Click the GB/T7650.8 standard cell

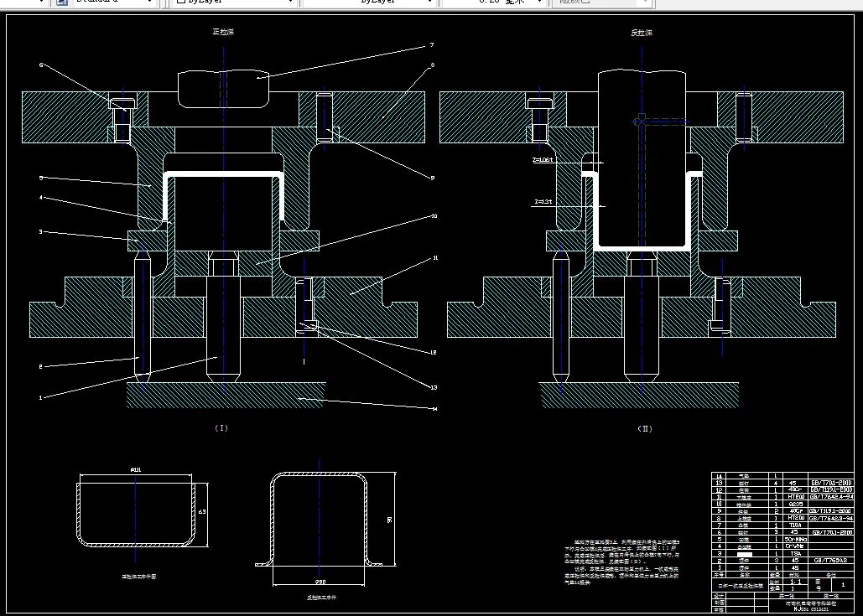coord(830,561)
